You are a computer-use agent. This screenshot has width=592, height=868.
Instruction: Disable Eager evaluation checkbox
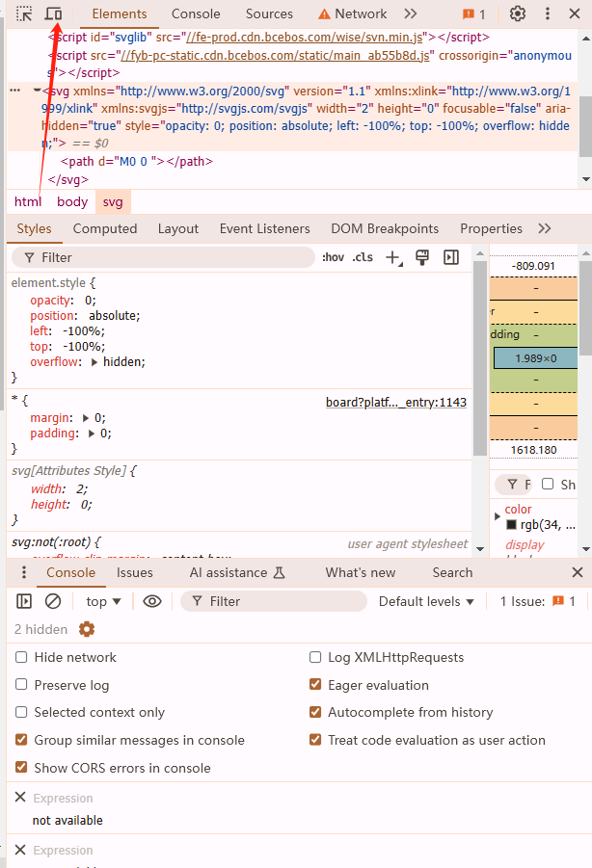[315, 685]
